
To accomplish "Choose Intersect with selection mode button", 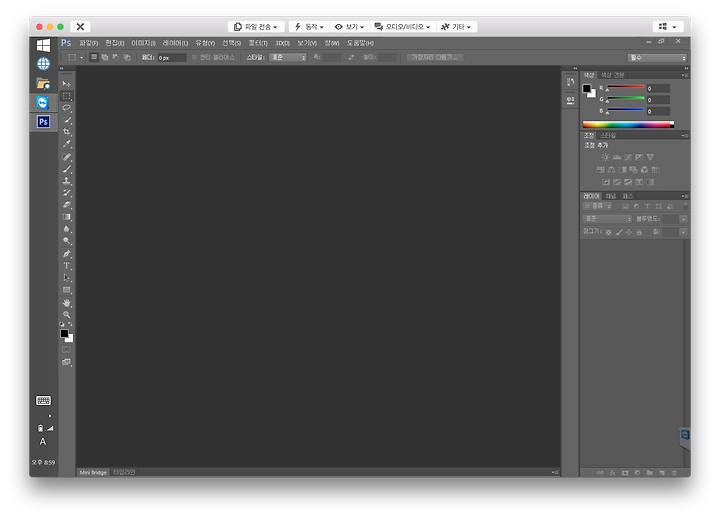I will coord(127,57).
